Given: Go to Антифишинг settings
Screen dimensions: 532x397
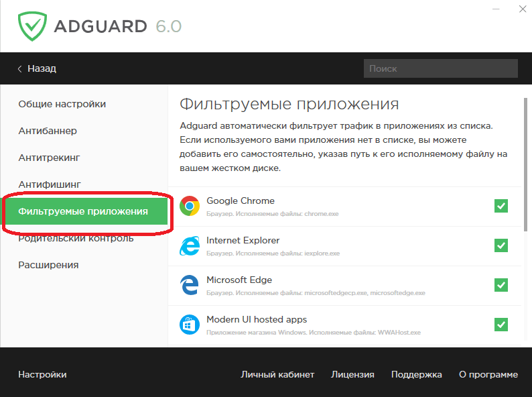Looking at the screenshot, I should [x=50, y=184].
